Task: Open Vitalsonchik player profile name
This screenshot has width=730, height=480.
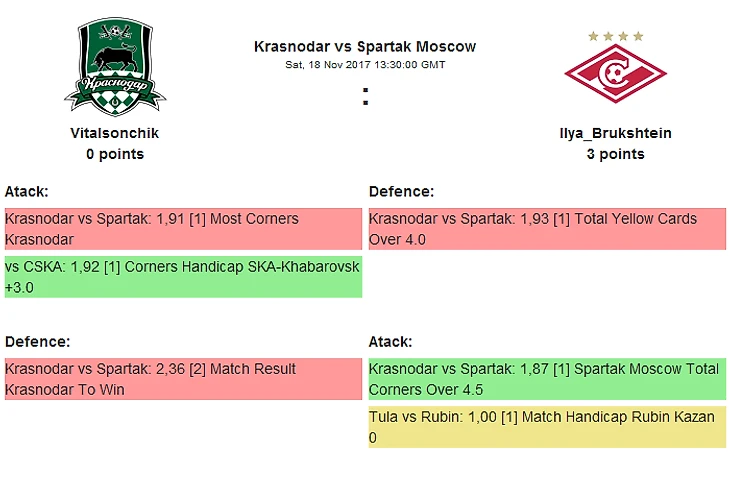Action: click(x=115, y=133)
